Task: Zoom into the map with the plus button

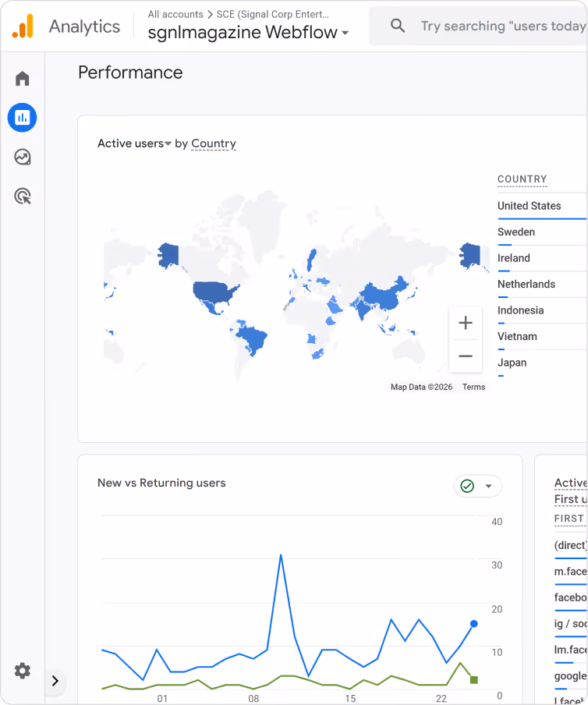Action: (466, 322)
